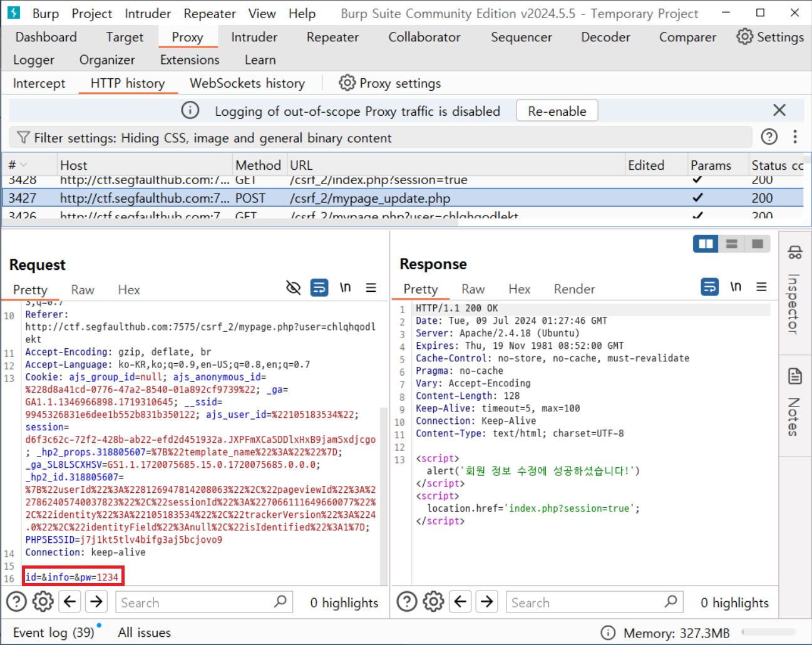Viewport: 812px width, 645px height.
Task: Toggle the \n newline display in Response
Action: [736, 287]
